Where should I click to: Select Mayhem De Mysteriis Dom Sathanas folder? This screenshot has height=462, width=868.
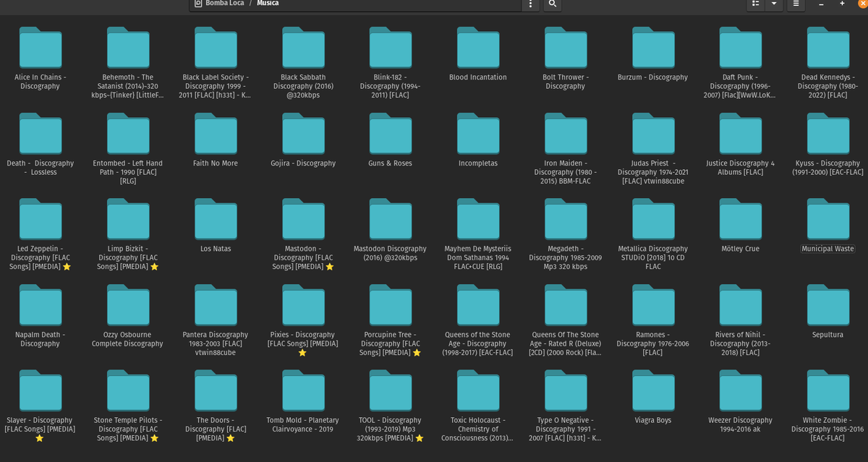478,219
